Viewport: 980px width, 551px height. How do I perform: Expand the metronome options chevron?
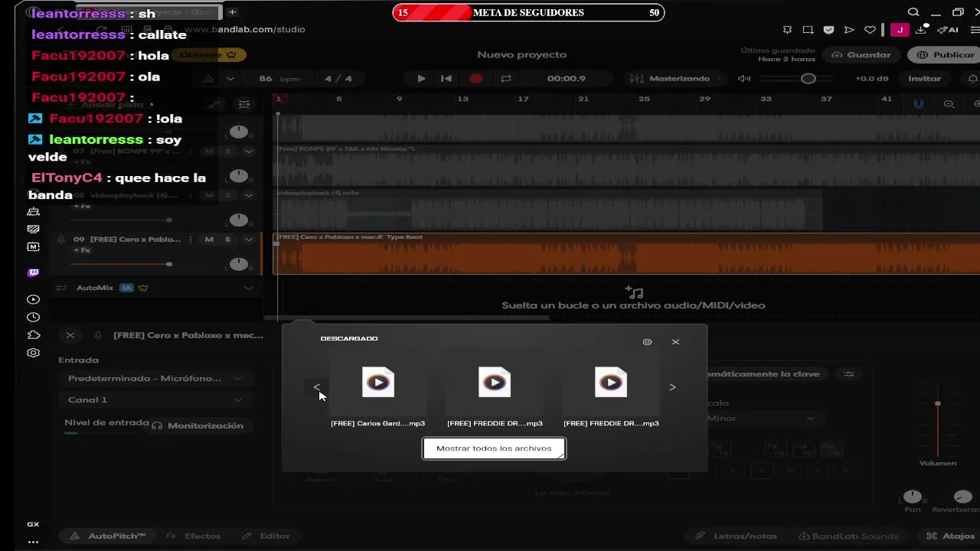click(230, 78)
